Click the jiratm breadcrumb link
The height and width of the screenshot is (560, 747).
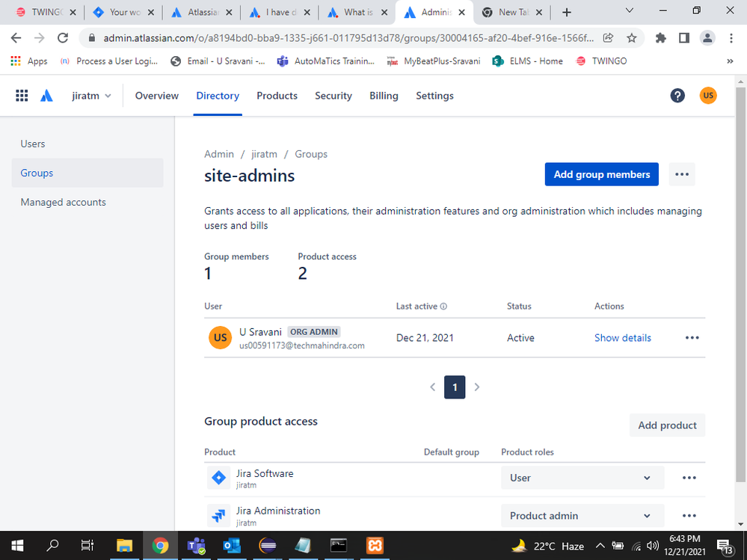[265, 154]
